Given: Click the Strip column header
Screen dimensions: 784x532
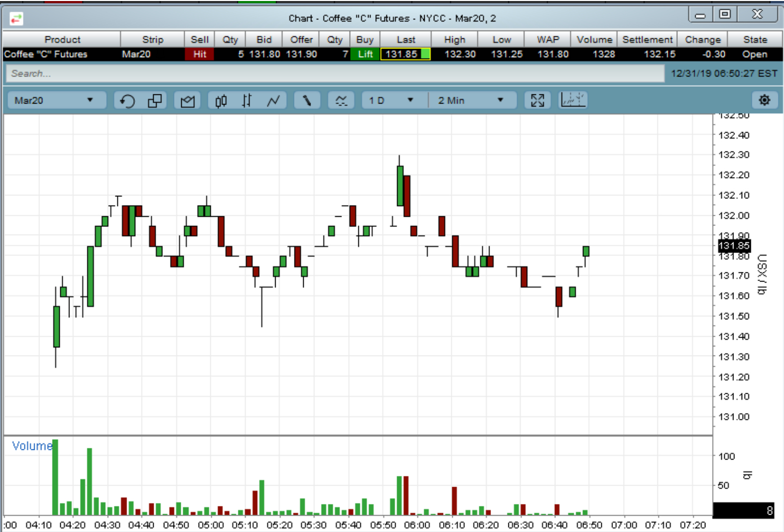Looking at the screenshot, I should coord(153,39).
